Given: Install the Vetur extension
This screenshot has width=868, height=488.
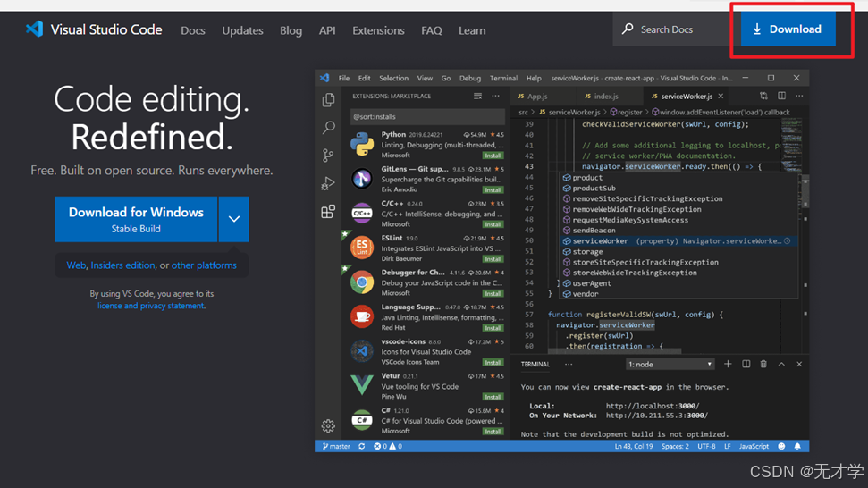Looking at the screenshot, I should click(493, 397).
